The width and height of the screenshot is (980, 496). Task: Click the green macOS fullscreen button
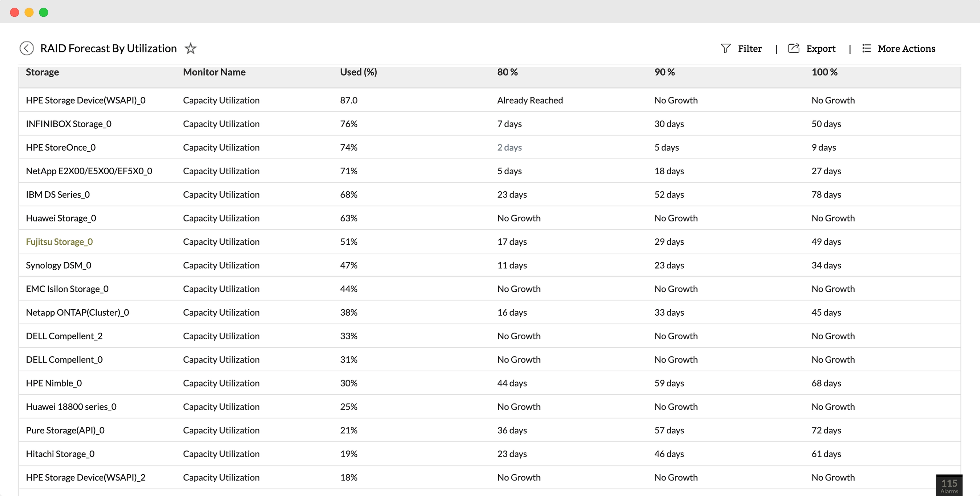[44, 12]
